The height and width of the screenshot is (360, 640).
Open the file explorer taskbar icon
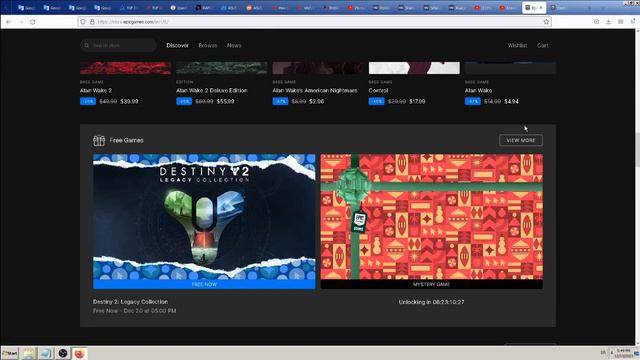pos(29,353)
